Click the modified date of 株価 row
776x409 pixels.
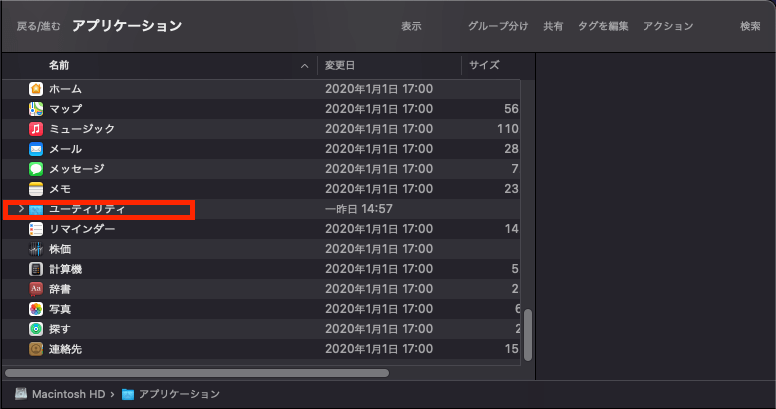(379, 249)
